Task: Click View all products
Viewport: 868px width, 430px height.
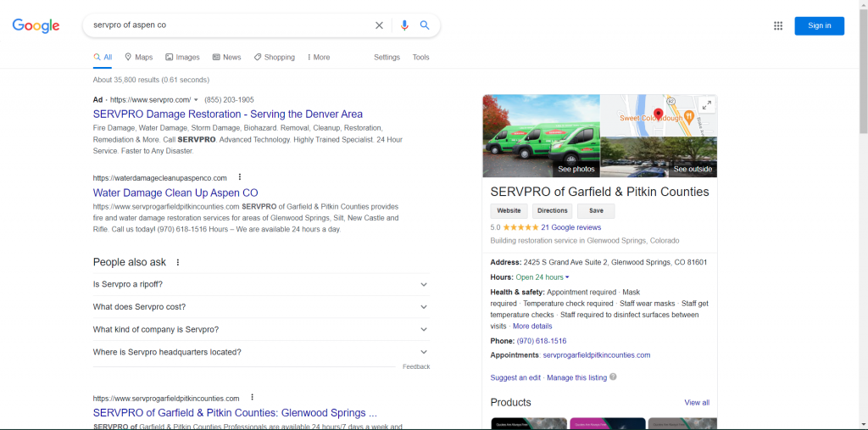Action: tap(697, 403)
